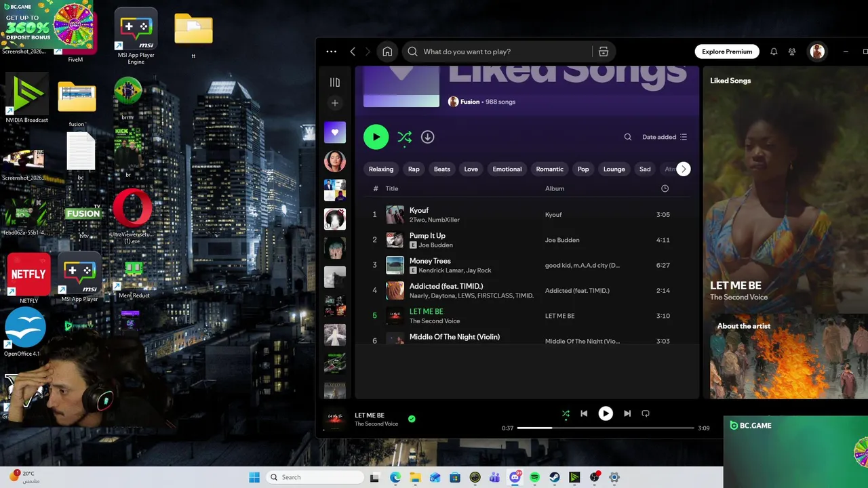Seek on the song progress bar
868x488 pixels.
(x=606, y=428)
